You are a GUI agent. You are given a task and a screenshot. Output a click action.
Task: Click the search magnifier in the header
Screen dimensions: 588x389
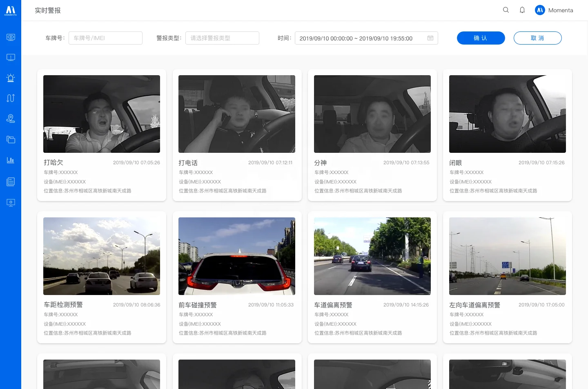click(x=506, y=10)
